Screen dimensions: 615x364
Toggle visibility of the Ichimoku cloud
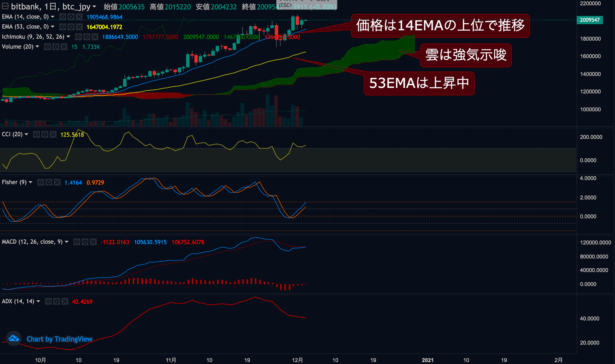click(x=78, y=37)
